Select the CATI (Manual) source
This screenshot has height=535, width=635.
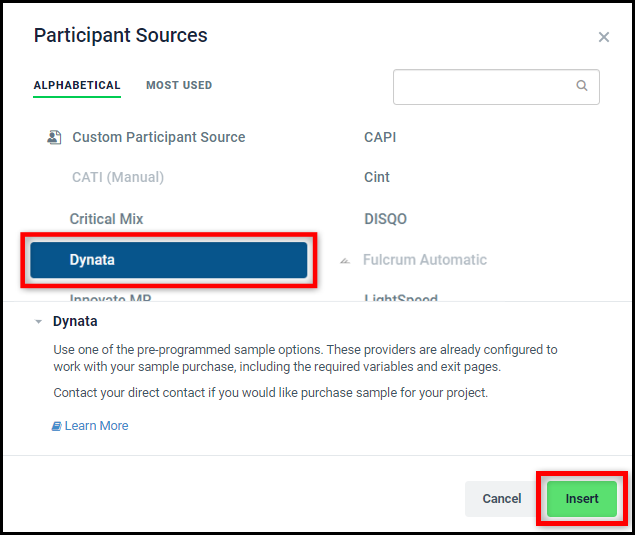(x=118, y=177)
